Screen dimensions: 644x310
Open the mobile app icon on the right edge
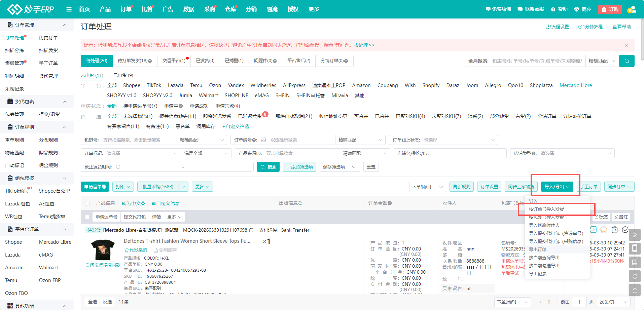point(635,248)
